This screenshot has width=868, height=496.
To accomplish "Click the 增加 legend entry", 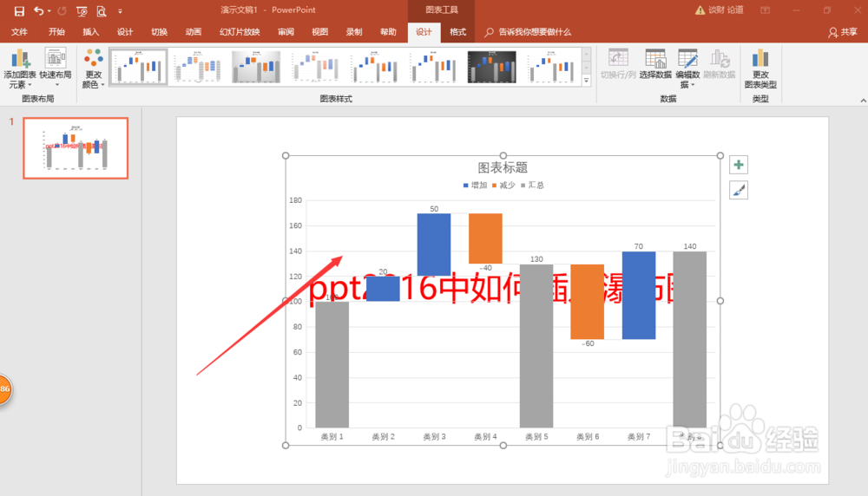I will [475, 186].
